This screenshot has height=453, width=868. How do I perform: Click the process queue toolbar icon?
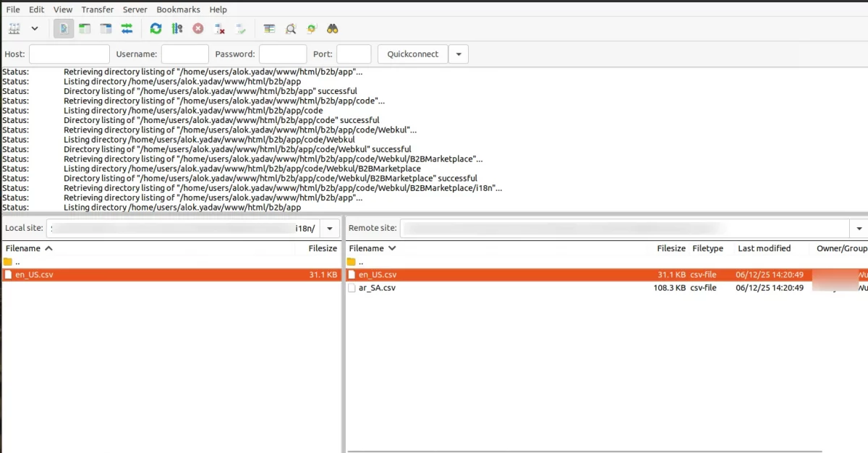[176, 29]
